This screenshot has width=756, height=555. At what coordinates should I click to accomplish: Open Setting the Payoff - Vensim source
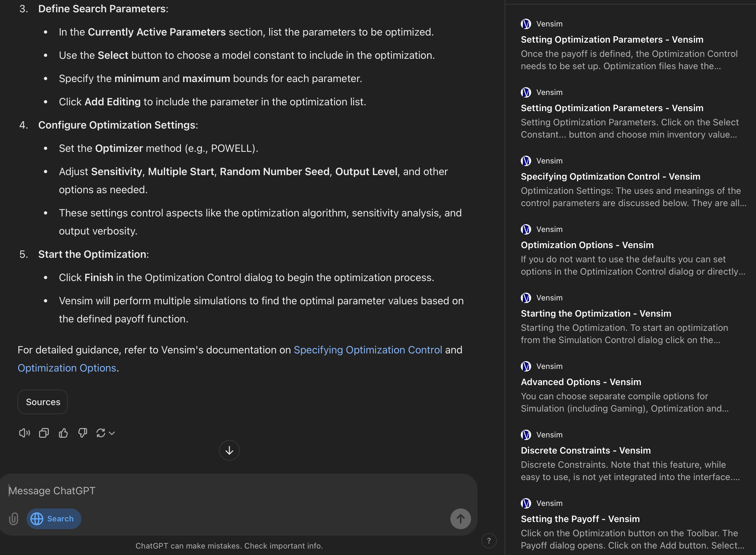(x=580, y=519)
